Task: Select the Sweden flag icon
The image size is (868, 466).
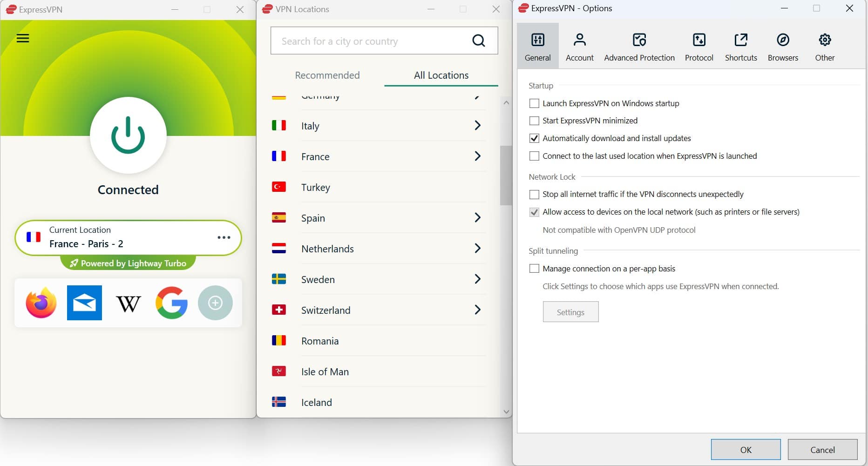Action: point(279,279)
